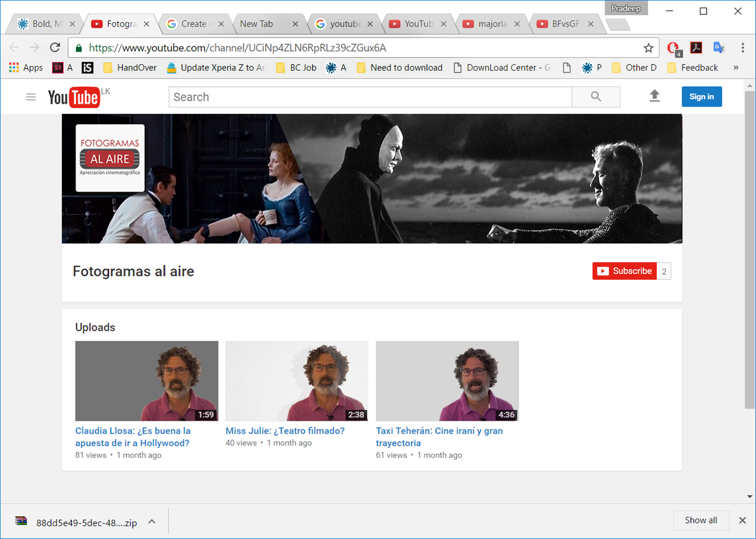Bookmark this page with the star icon

coord(648,48)
